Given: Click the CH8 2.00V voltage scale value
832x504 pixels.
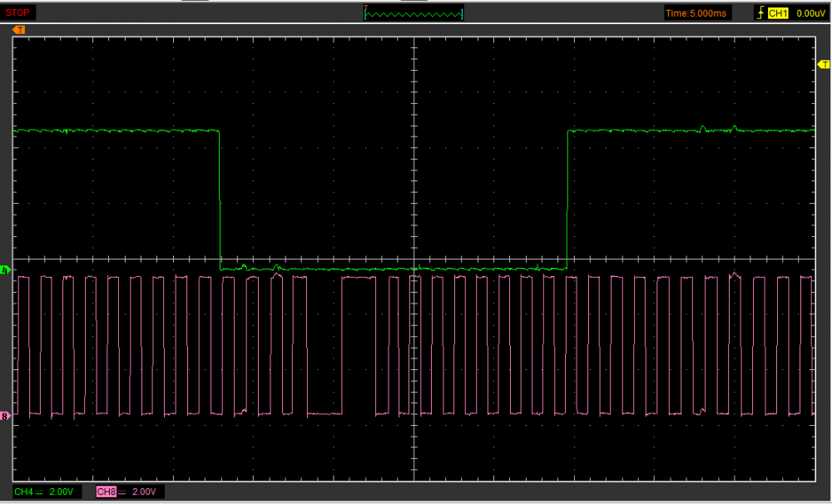Looking at the screenshot, I should tap(144, 492).
